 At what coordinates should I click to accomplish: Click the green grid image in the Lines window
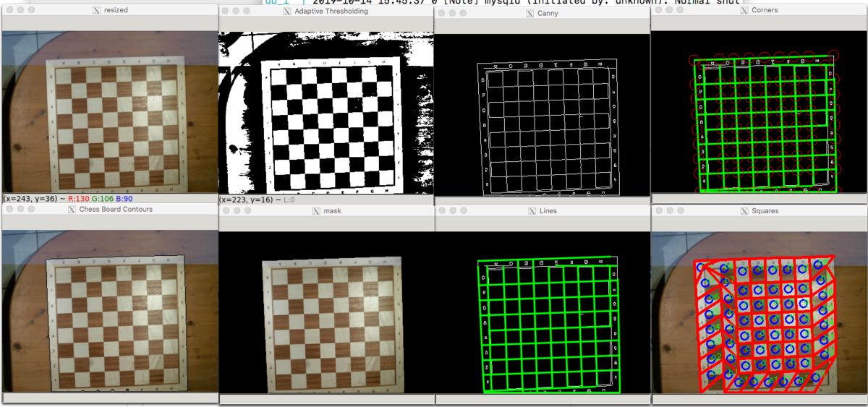[x=542, y=312]
